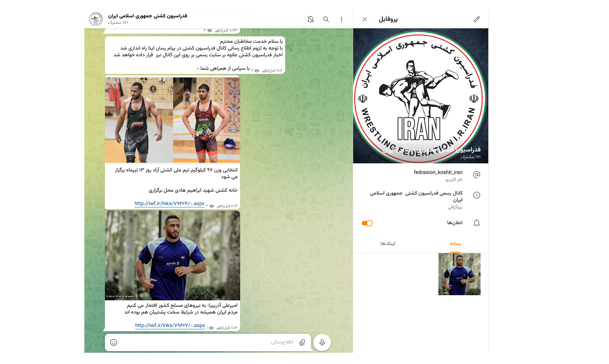Open the three-dot more options menu
Viewport: 609px width, 364px height.
click(341, 19)
